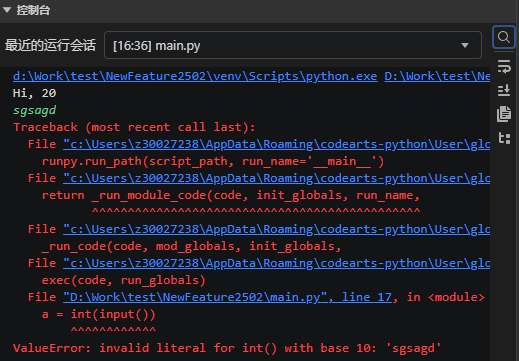Open File link above exec(code, run_globals)
Image resolution: width=519 pixels, height=361 pixels.
(x=276, y=263)
